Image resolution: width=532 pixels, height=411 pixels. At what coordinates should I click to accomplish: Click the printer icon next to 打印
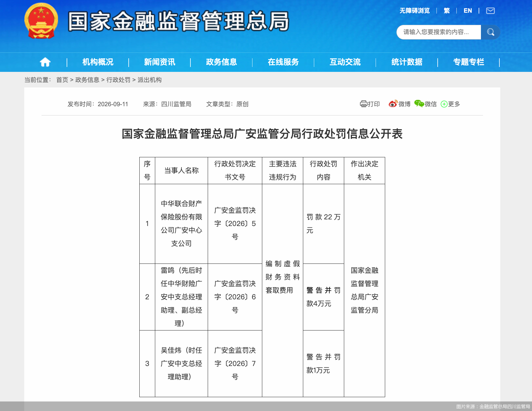pyautogui.click(x=363, y=104)
